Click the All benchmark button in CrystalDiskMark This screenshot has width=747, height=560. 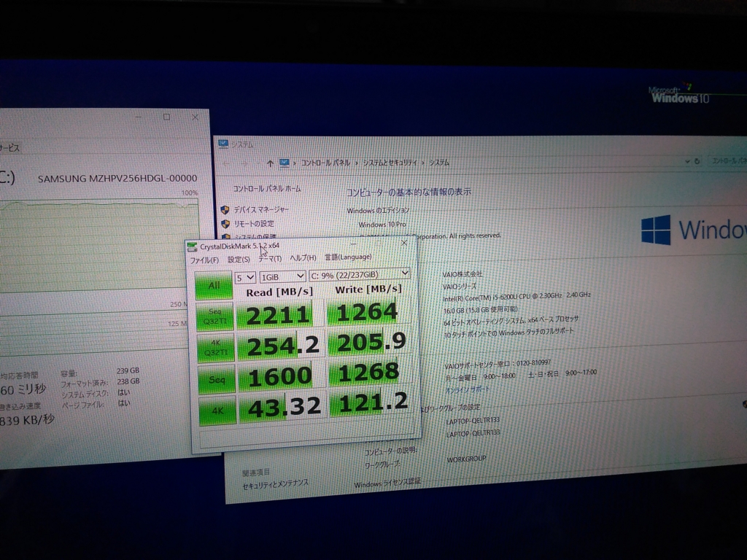click(214, 285)
